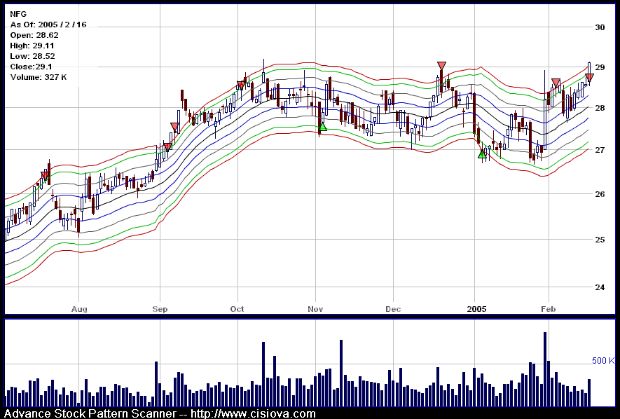Select the red triangle at 29 in December

[441, 65]
